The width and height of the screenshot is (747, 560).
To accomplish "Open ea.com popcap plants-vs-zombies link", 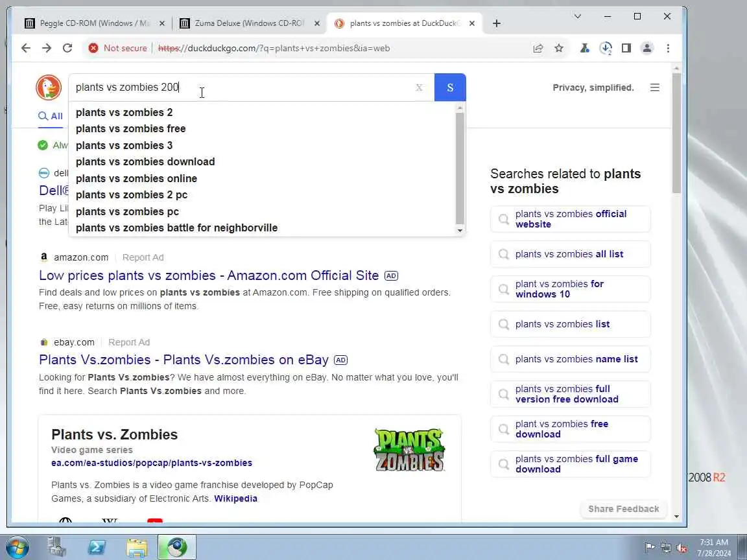I will (152, 463).
